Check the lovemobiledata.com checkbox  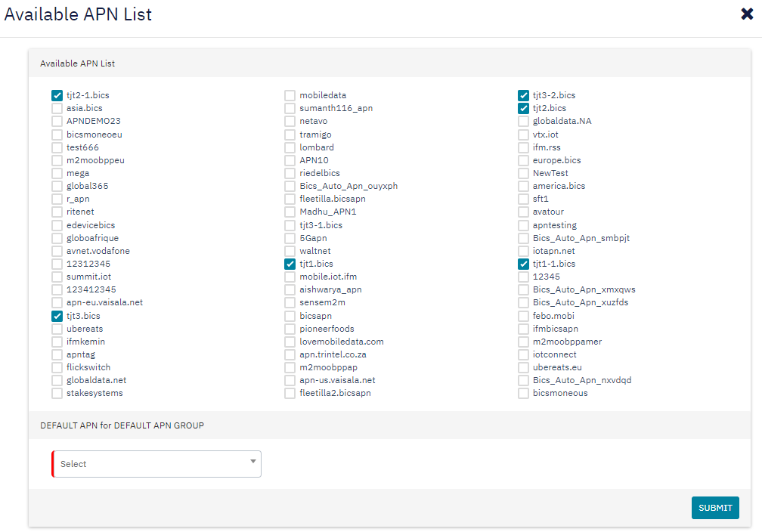(x=290, y=342)
